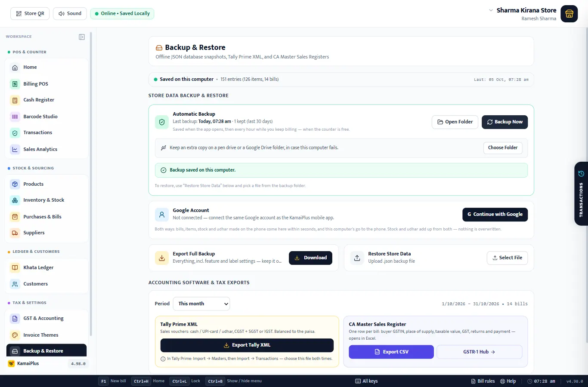Continue with Google account sign-in
The width and height of the screenshot is (588, 387).
[495, 215]
